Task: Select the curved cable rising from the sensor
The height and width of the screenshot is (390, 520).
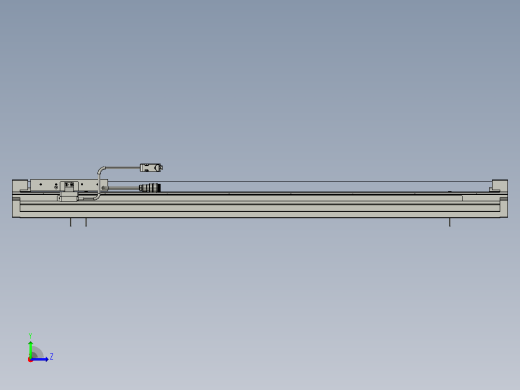Action: [x=100, y=183]
